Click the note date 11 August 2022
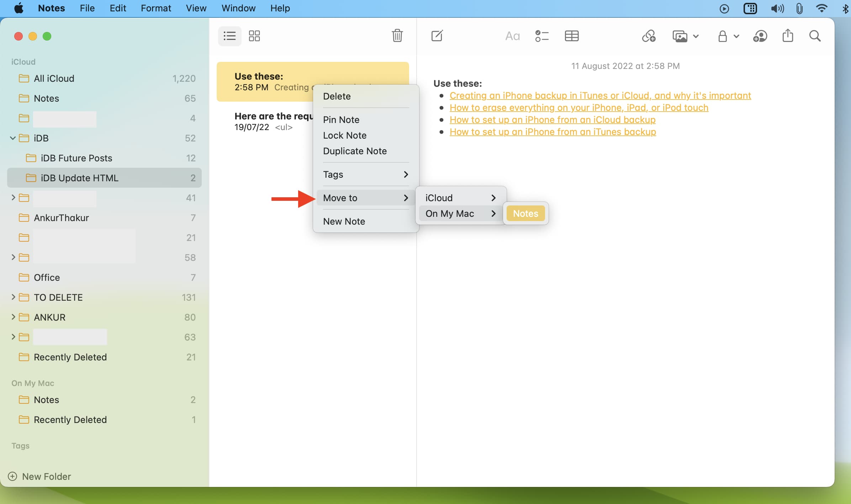851x504 pixels. click(625, 66)
